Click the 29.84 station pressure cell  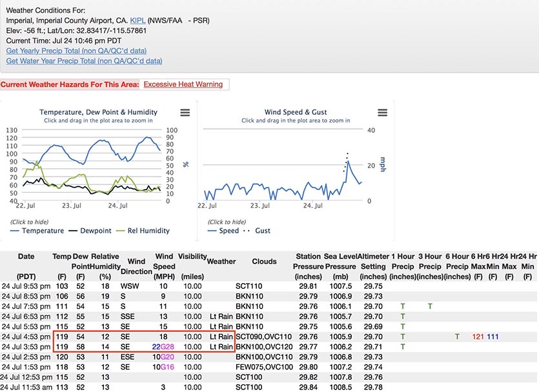pyautogui.click(x=308, y=387)
